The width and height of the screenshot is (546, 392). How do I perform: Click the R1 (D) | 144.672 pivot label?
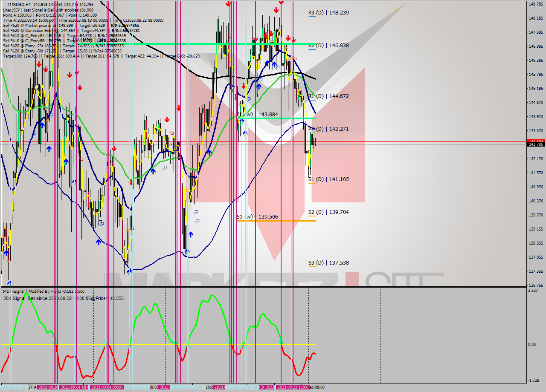[x=328, y=96]
